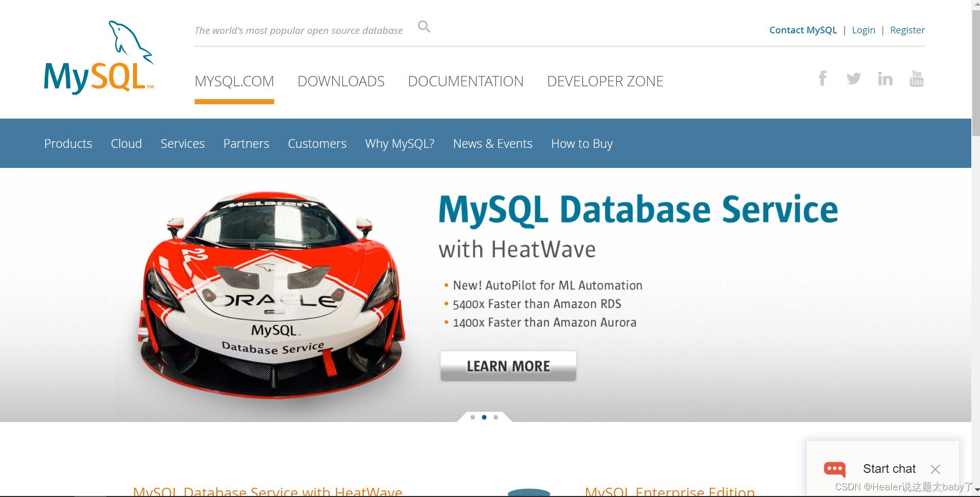Screen dimensions: 980x497
Task: Open MySQL's Twitter icon
Action: pyautogui.click(x=854, y=78)
